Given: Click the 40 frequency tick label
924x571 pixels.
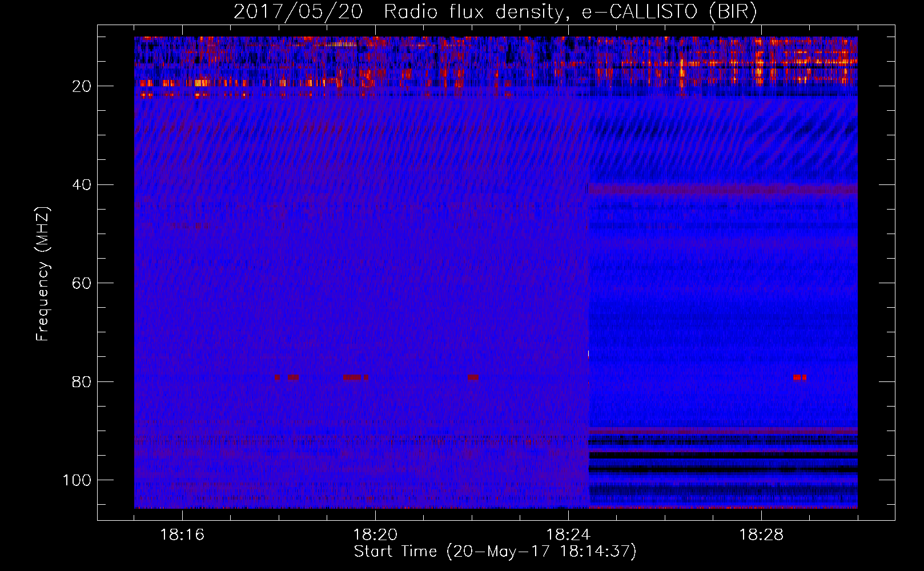Looking at the screenshot, I should (x=82, y=185).
